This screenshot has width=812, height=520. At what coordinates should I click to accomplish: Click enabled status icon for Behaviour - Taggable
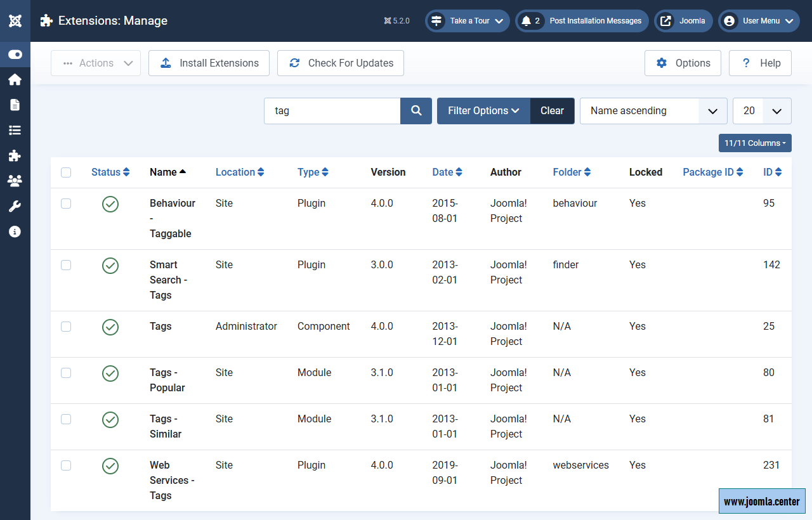pyautogui.click(x=110, y=204)
